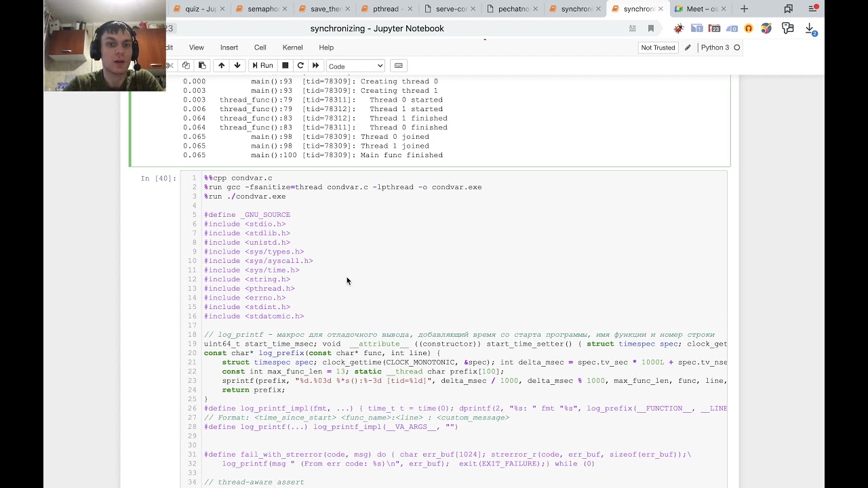Restart the kernel using the circular arrow icon
The width and height of the screenshot is (868, 488).
(x=300, y=66)
